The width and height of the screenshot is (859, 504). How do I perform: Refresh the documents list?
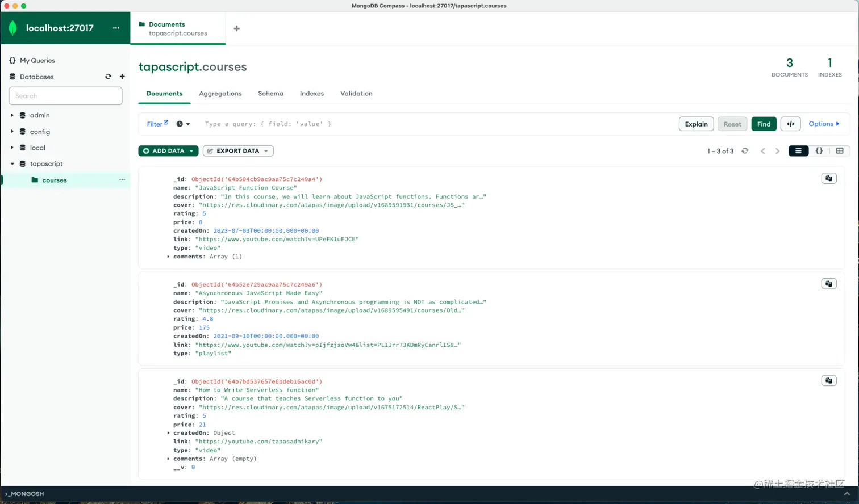coord(745,151)
